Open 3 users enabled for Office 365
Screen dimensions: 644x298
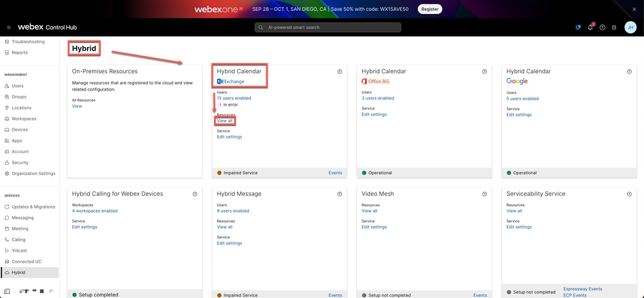pos(378,98)
